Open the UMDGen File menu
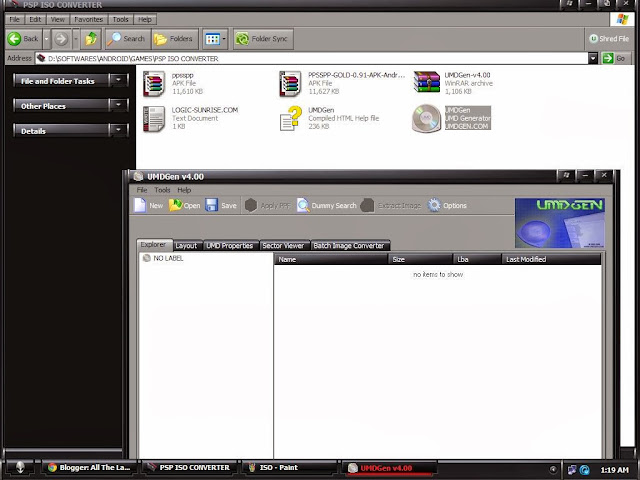Screen dimensions: 640x480 click(142, 190)
